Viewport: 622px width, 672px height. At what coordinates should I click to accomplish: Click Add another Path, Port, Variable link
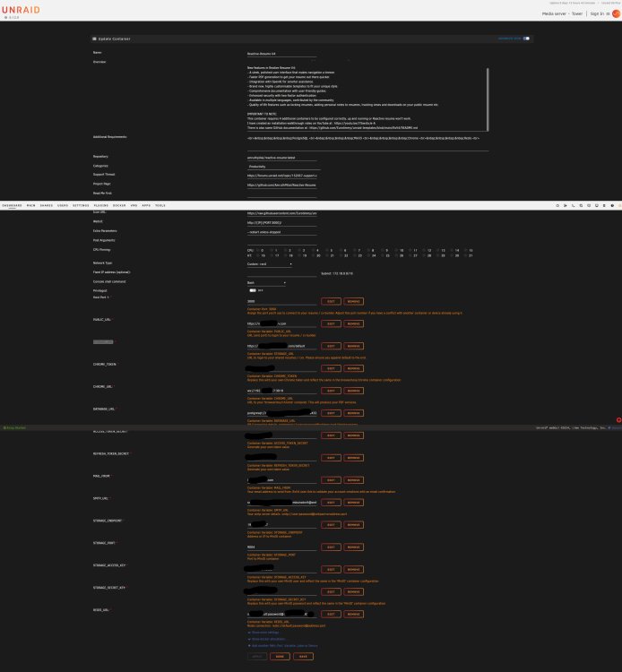click(x=283, y=646)
